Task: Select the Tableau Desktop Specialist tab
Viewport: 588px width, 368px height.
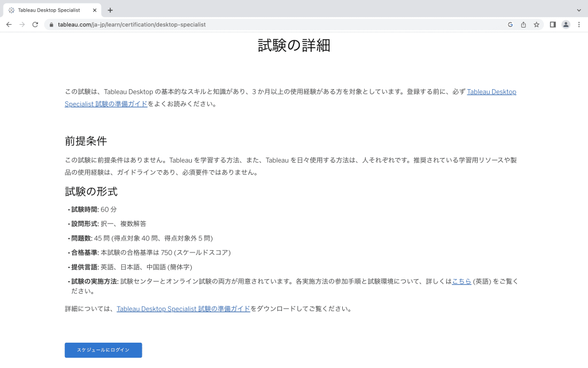Action: [52, 10]
